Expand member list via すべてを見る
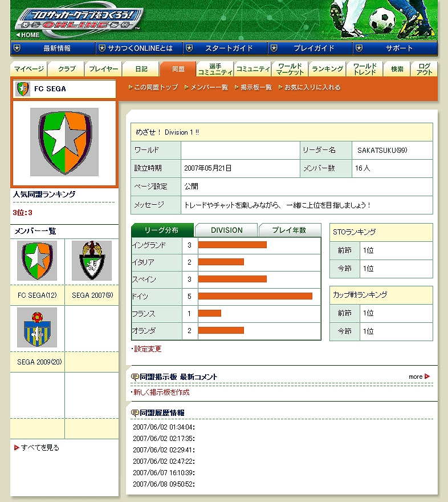Screen dimensions: 448x502 coord(39,448)
